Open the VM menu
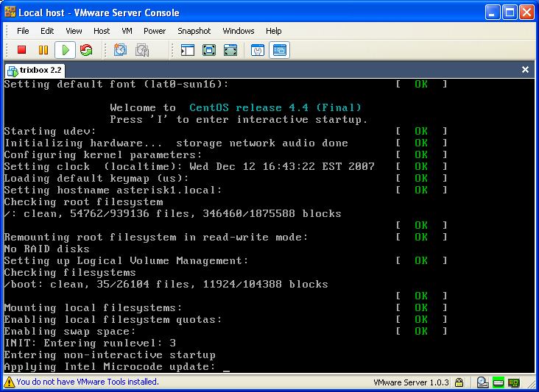This screenshot has height=392, width=539. pyautogui.click(x=127, y=31)
